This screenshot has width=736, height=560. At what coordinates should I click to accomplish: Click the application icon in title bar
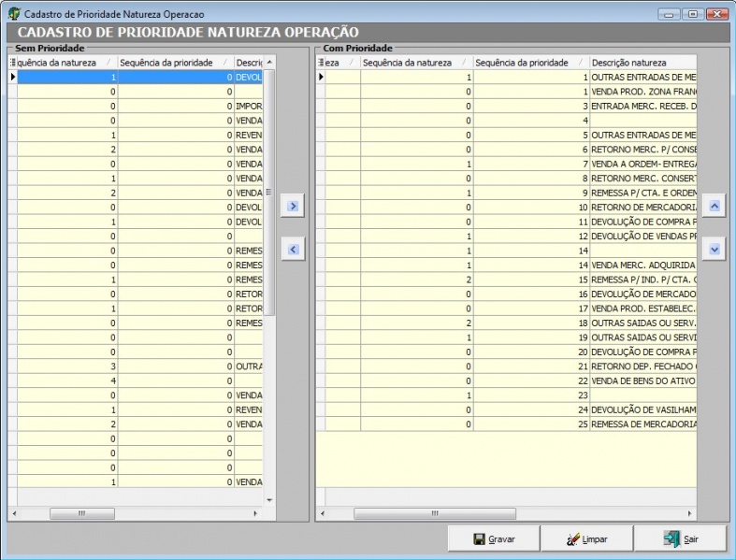(x=13, y=15)
